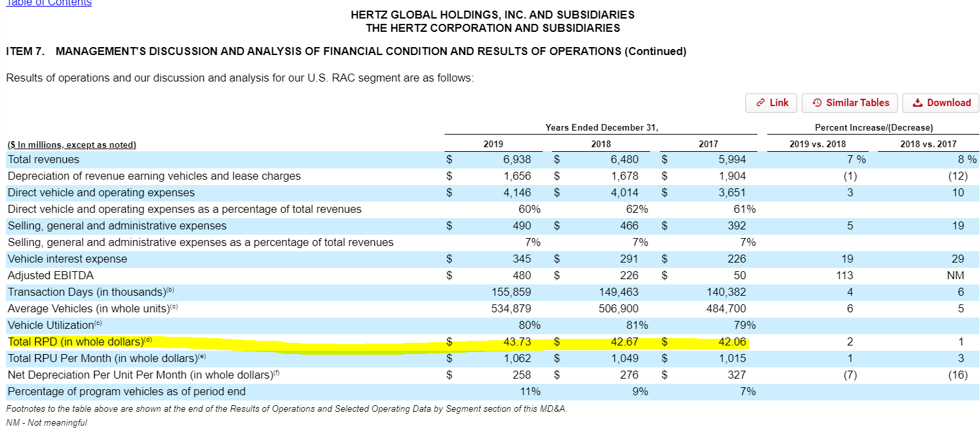Open Similar Tables

click(850, 103)
